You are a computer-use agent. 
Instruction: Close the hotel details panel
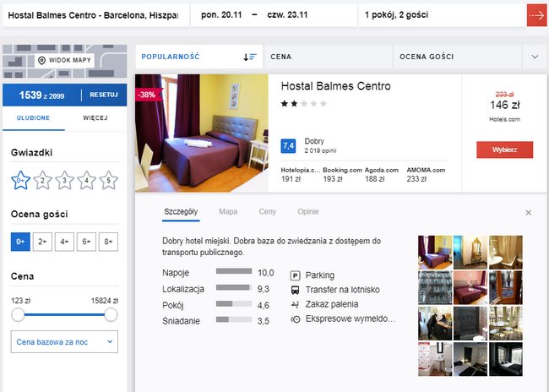[529, 213]
